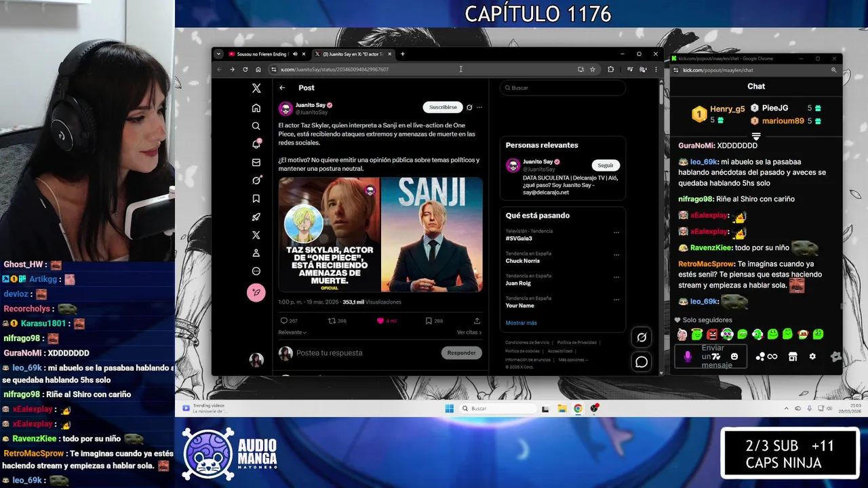The height and width of the screenshot is (488, 868).
Task: Click the Buscar search field on X
Action: click(x=563, y=87)
